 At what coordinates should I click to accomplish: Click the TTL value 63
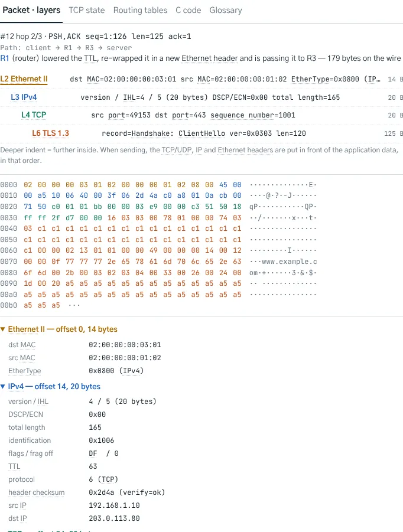(93, 466)
